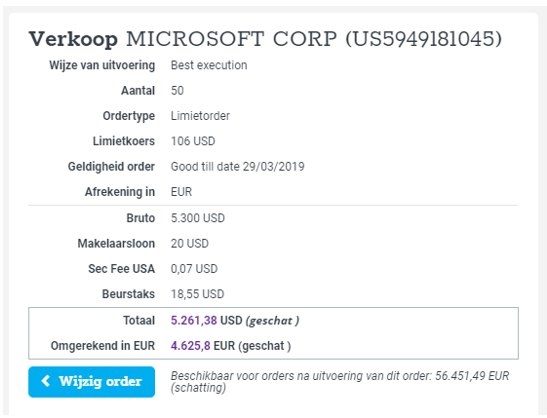Click the total amount 5.261,38 USD

(207, 320)
